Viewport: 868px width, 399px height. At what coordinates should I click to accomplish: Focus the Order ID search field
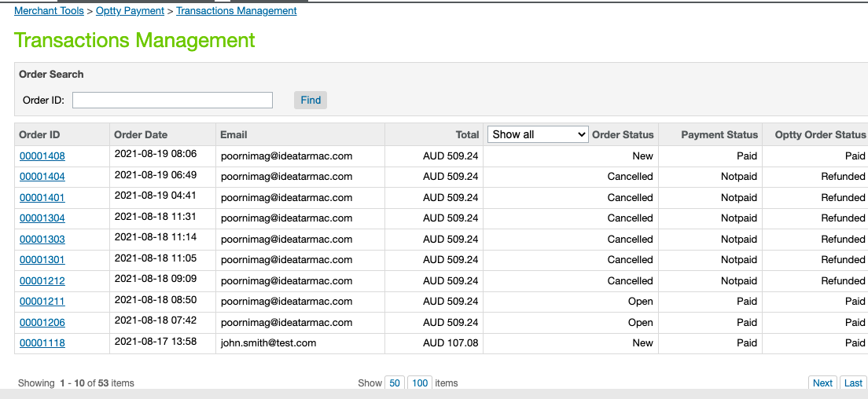coord(172,100)
